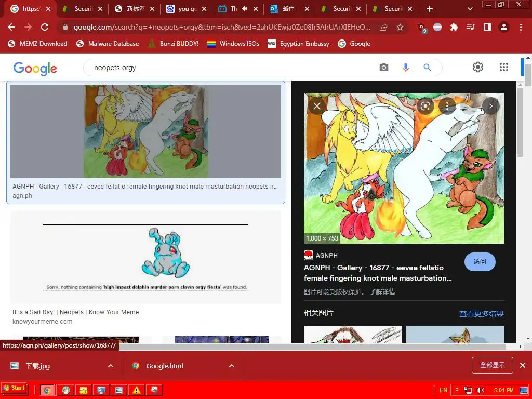Click 全部显示 to show all downloads
The image size is (532, 399).
tap(493, 365)
